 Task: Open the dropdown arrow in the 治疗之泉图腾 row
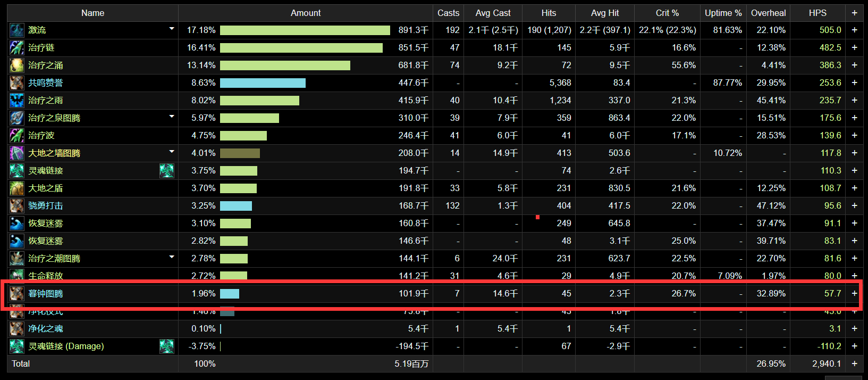click(x=172, y=116)
